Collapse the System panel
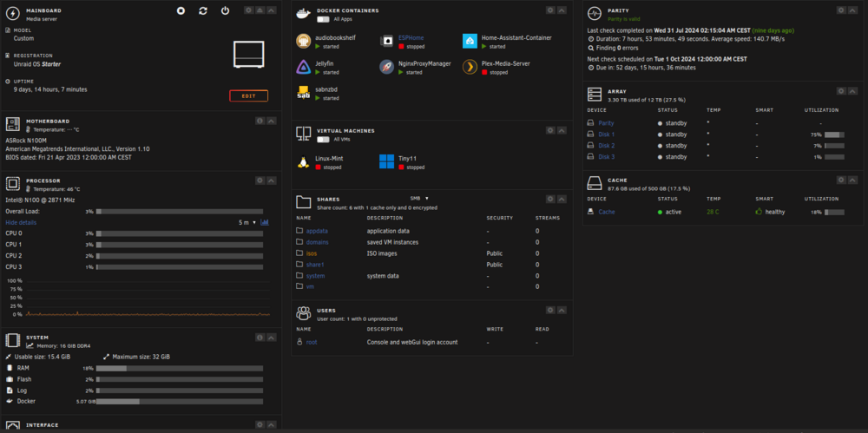 tap(271, 338)
